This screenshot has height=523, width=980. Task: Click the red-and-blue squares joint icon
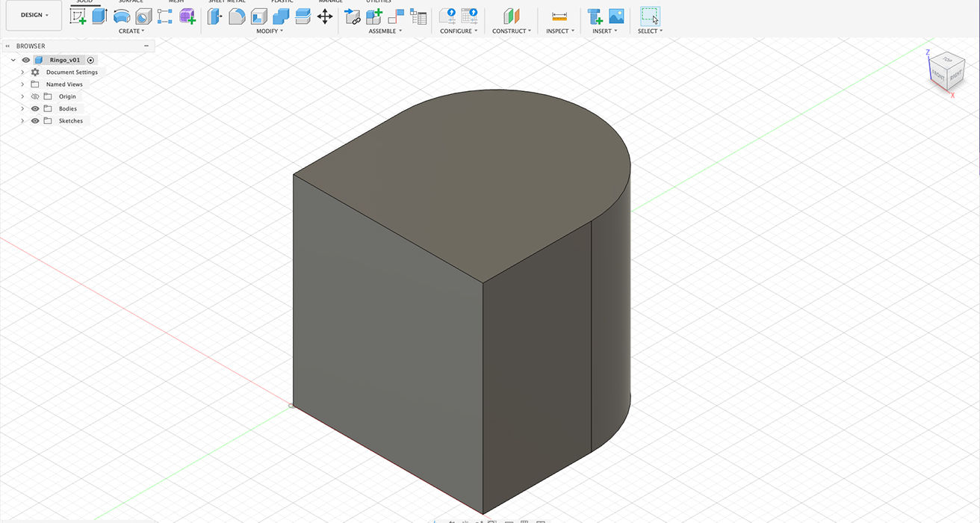397,16
